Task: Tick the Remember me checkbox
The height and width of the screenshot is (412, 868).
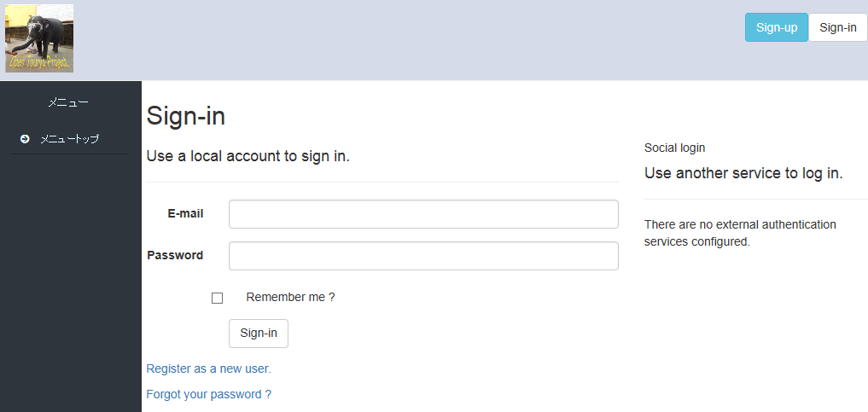Action: [x=217, y=298]
